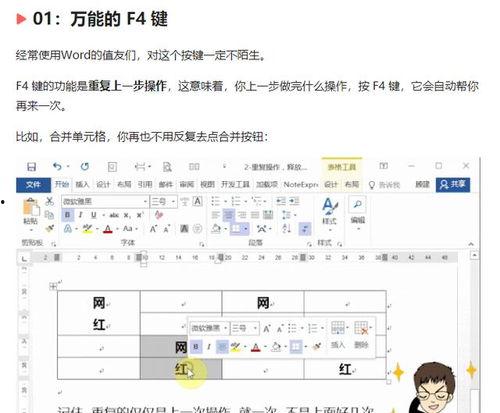Toggle Underline in the ribbon font group

coord(94,215)
